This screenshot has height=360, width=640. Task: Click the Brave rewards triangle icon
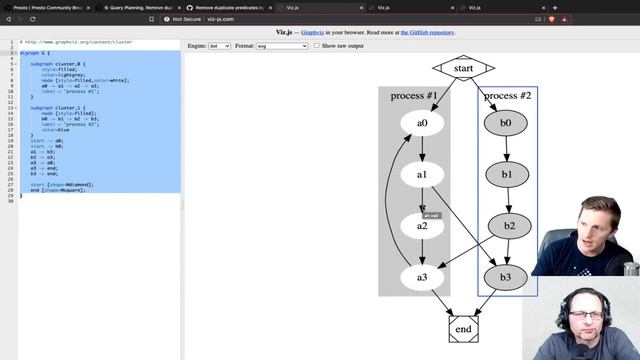click(564, 19)
